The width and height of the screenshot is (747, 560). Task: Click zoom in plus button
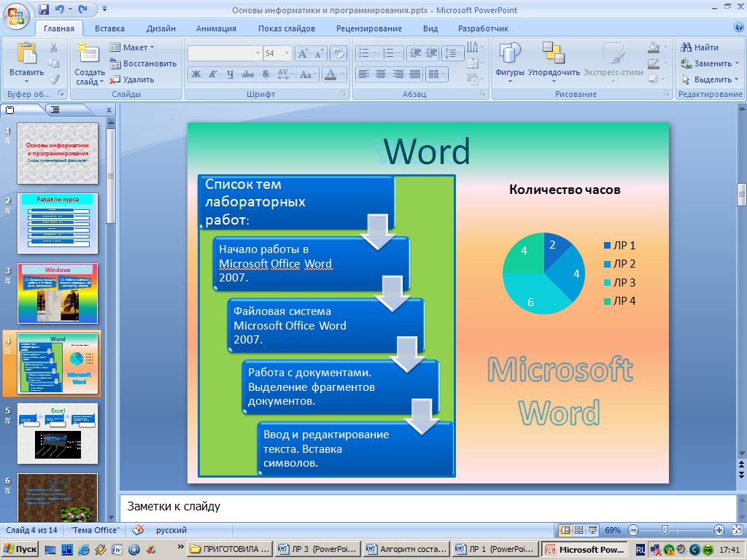click(x=719, y=530)
